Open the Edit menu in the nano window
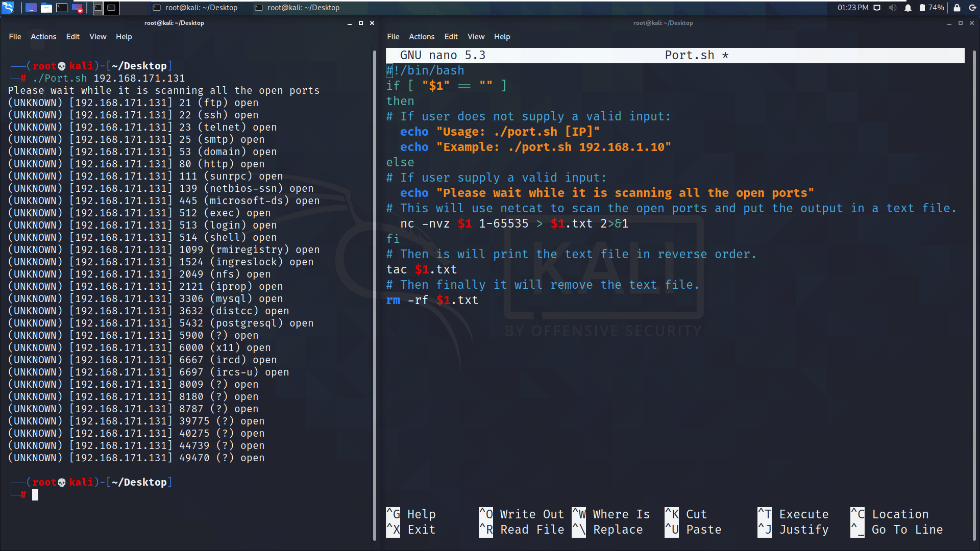 coord(451,36)
